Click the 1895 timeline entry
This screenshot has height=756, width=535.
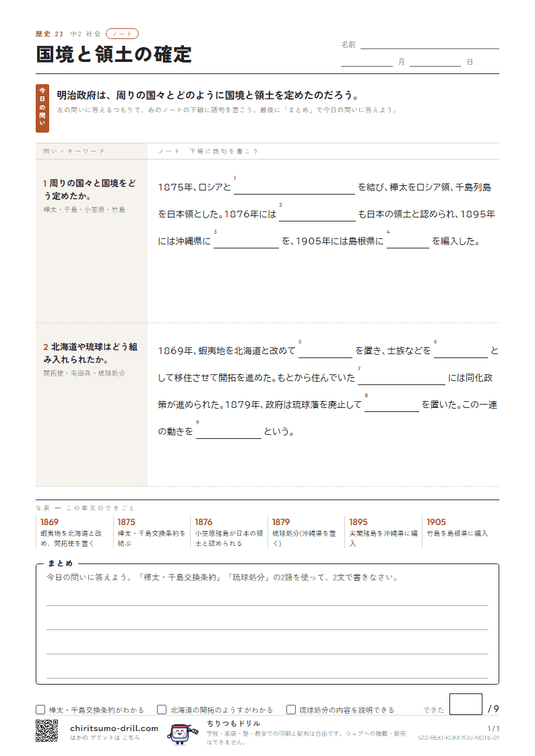[x=383, y=532]
